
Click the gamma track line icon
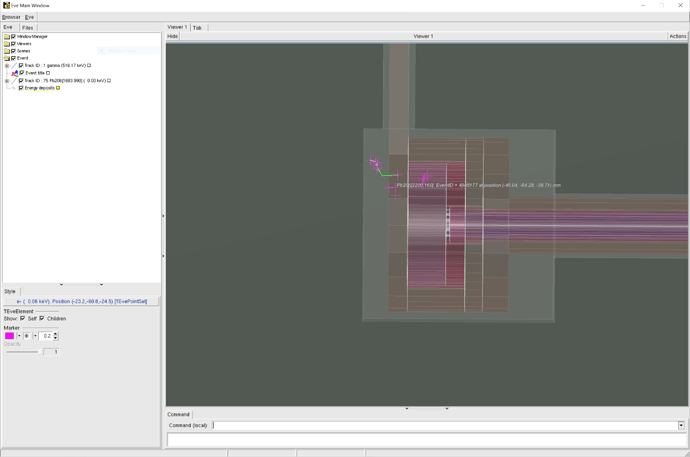(x=14, y=66)
